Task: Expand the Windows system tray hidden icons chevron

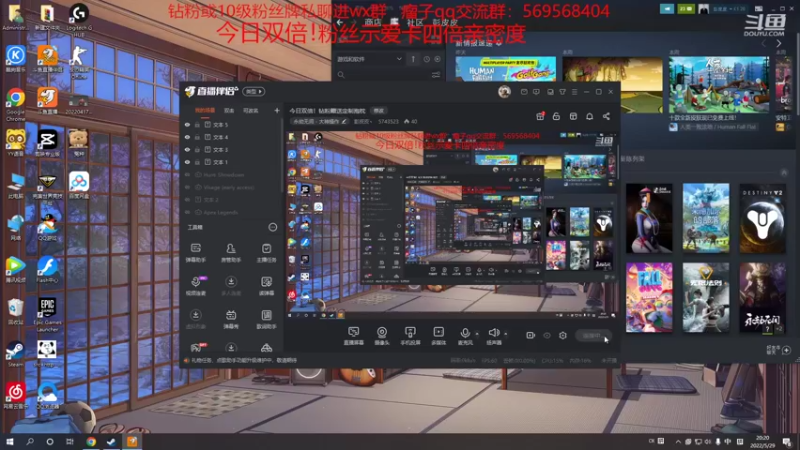Action: tap(678, 441)
